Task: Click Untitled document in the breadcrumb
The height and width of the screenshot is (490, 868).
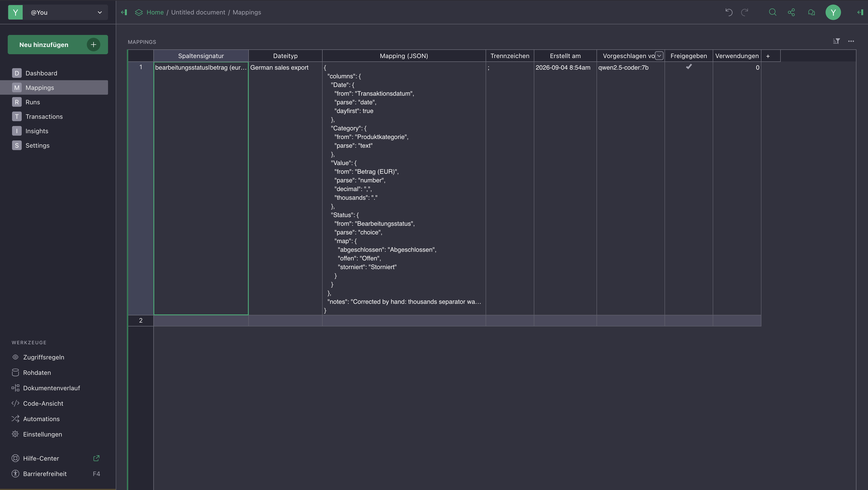Action: (198, 13)
